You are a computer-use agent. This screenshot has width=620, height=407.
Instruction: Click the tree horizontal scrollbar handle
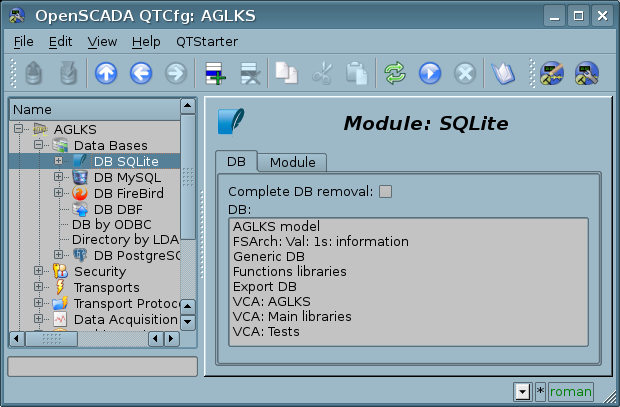tap(51, 339)
